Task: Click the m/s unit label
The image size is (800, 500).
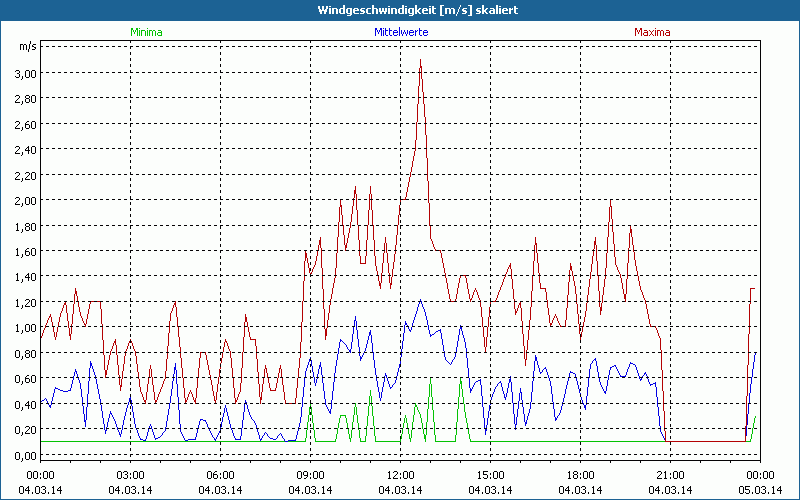Action: [x=27, y=46]
